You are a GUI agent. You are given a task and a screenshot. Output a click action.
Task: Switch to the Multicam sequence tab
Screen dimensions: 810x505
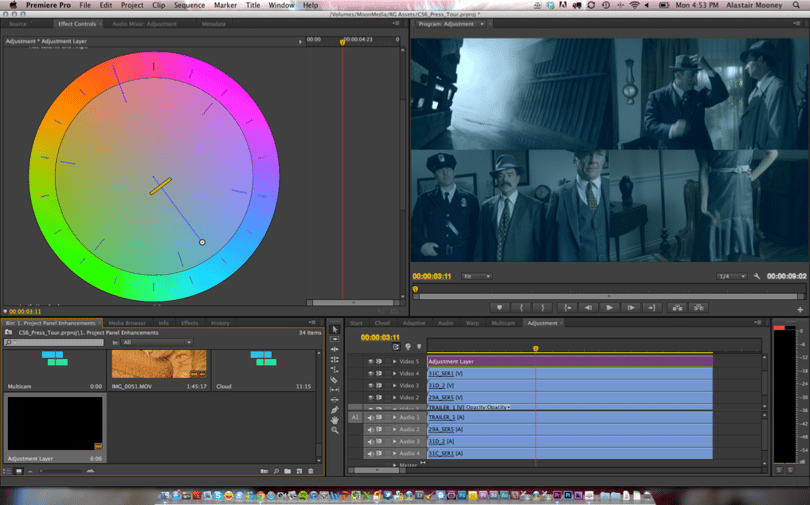pyautogui.click(x=503, y=323)
